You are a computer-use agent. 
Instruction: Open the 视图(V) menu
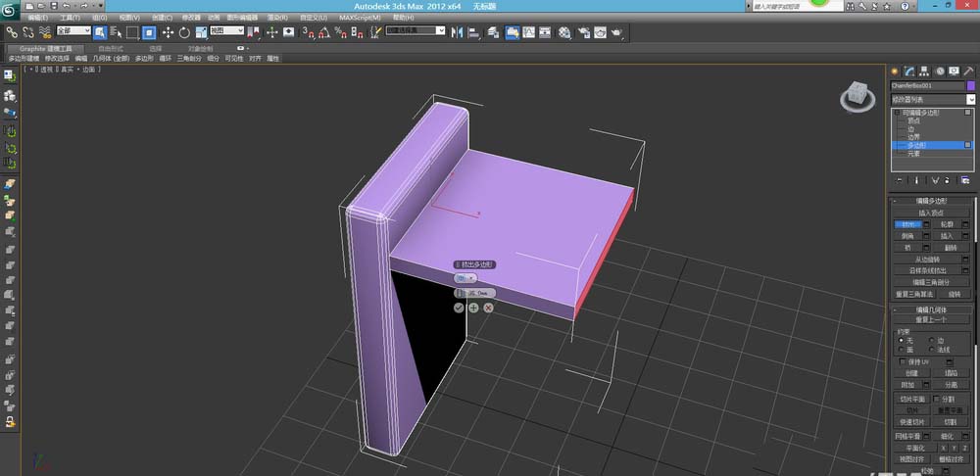click(129, 18)
